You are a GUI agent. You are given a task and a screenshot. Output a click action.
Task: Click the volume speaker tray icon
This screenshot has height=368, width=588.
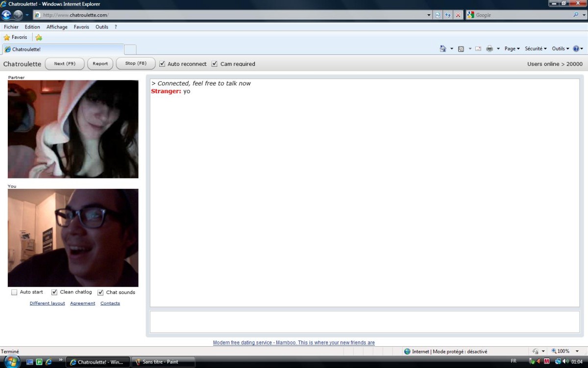pyautogui.click(x=566, y=361)
